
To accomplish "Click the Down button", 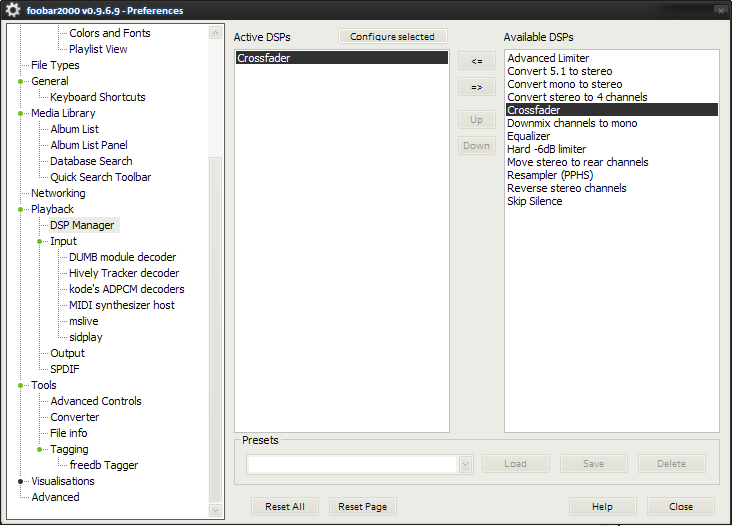I will pos(477,146).
